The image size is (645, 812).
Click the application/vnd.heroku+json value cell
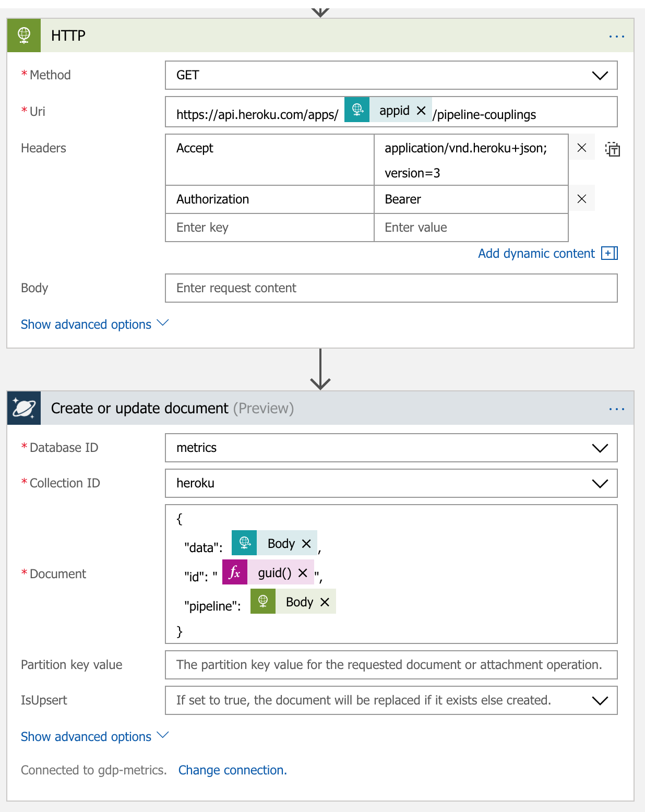471,160
